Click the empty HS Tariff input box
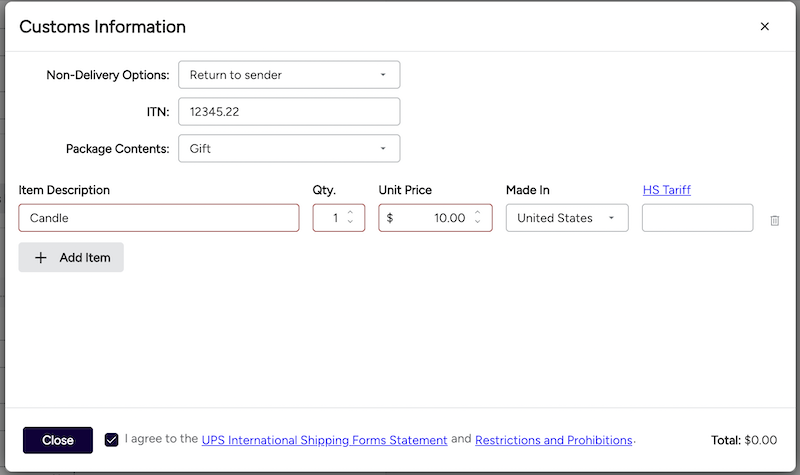The height and width of the screenshot is (475, 800). 697,218
